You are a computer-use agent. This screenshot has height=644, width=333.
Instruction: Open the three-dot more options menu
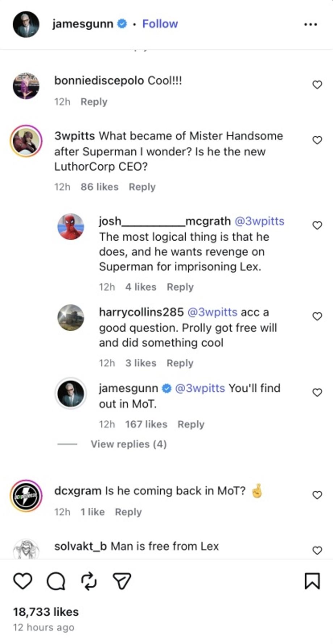311,24
